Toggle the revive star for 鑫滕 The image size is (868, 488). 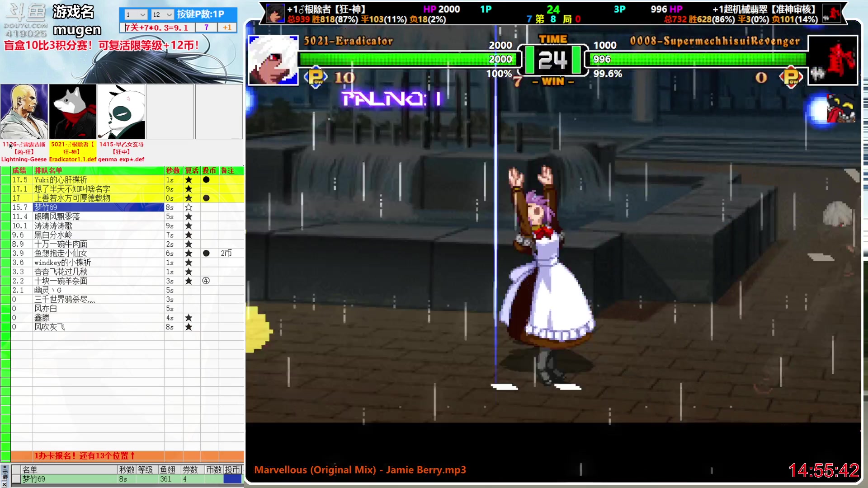tap(189, 318)
